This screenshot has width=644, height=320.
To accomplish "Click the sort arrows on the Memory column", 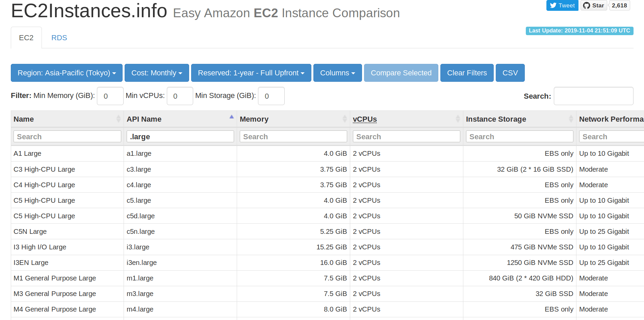I will tap(345, 119).
